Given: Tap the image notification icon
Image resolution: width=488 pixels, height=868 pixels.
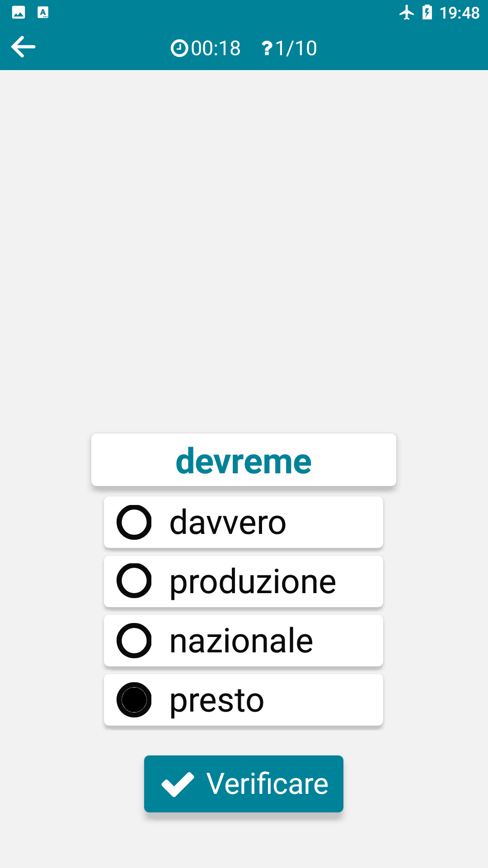Looking at the screenshot, I should 19,13.
